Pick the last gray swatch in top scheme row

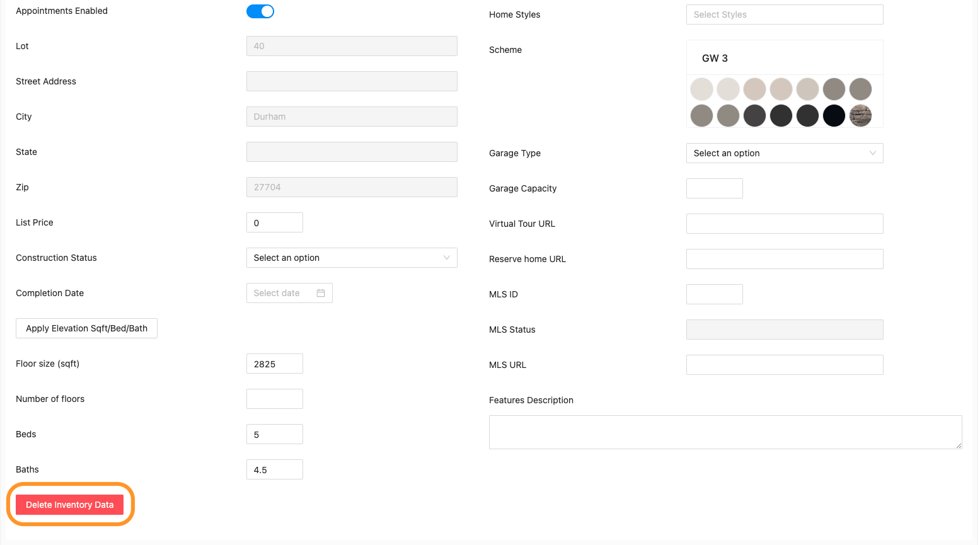(860, 89)
